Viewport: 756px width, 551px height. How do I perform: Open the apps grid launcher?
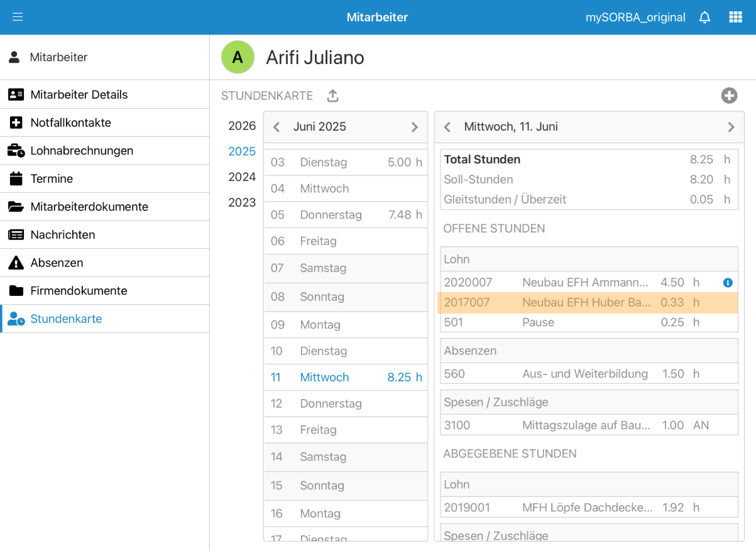[x=735, y=17]
